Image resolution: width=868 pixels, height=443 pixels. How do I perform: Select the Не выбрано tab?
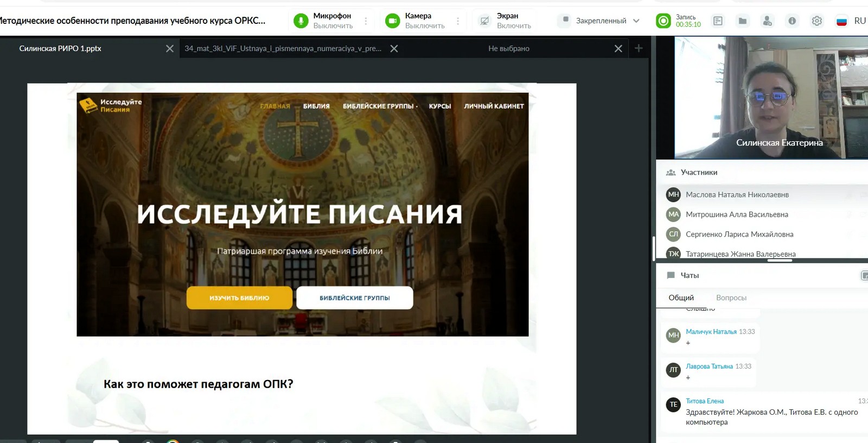point(509,48)
